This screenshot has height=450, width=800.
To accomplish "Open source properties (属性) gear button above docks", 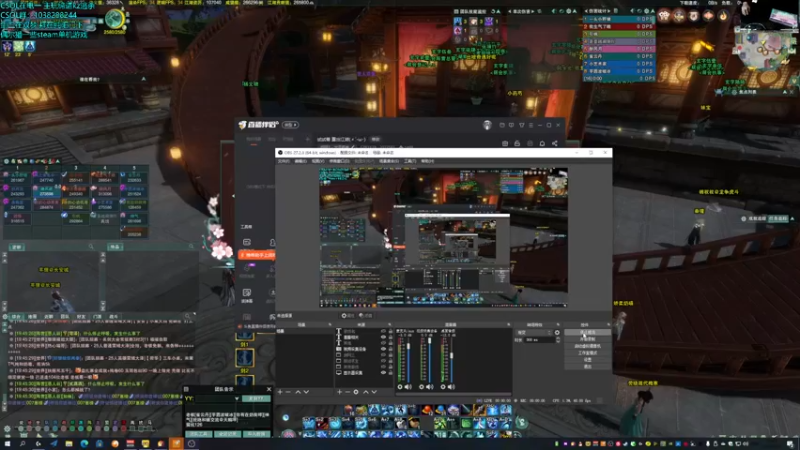I will tap(347, 315).
